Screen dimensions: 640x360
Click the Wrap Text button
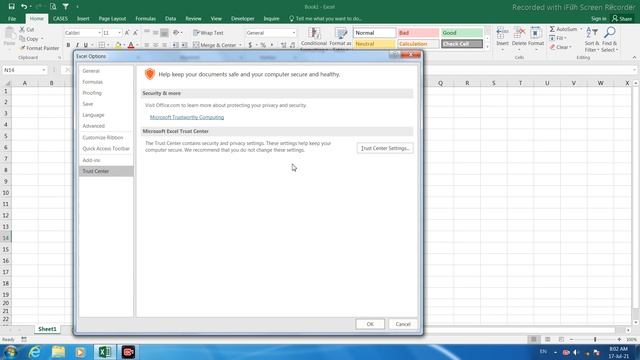tap(208, 33)
